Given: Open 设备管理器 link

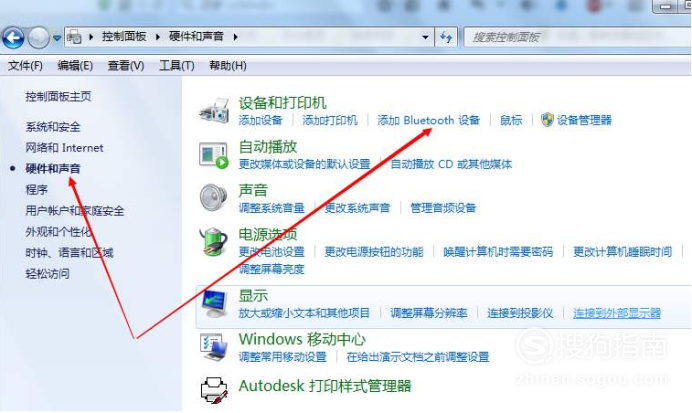Looking at the screenshot, I should point(584,120).
